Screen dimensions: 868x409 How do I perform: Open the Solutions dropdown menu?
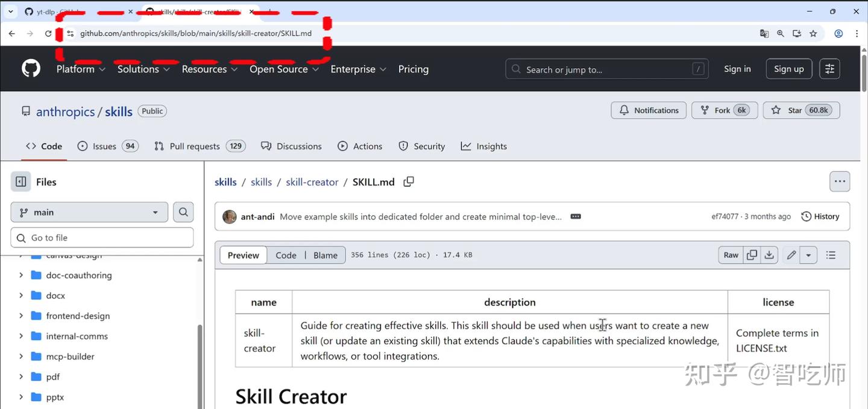[144, 69]
